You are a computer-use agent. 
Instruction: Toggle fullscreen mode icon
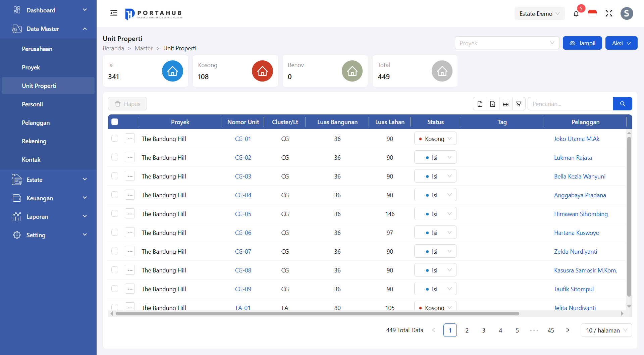tap(609, 13)
